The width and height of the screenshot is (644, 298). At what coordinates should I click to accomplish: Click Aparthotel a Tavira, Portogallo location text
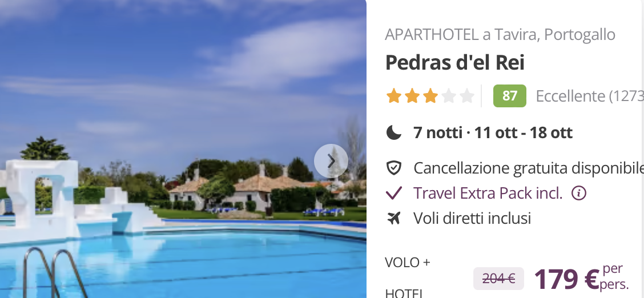click(x=500, y=35)
